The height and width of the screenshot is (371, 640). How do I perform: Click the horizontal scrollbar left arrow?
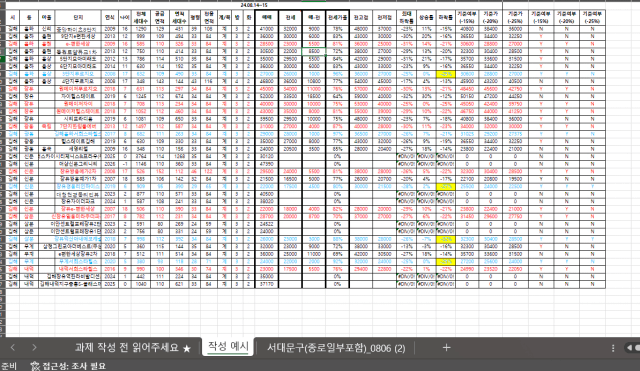[x=630, y=348]
